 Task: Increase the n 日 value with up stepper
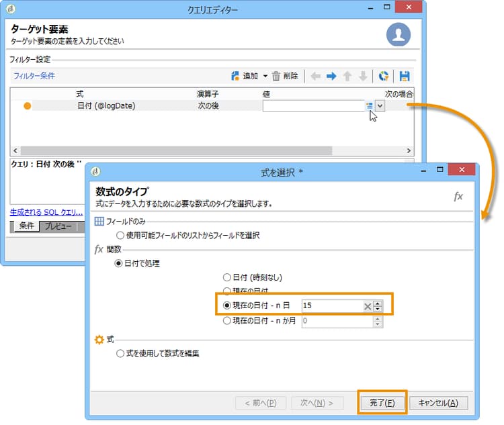coord(378,303)
